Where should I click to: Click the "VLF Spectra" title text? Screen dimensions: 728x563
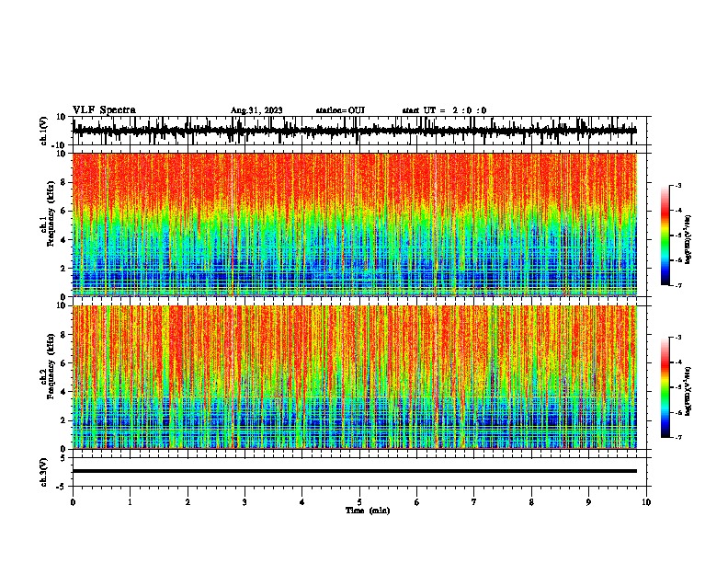[x=105, y=110]
